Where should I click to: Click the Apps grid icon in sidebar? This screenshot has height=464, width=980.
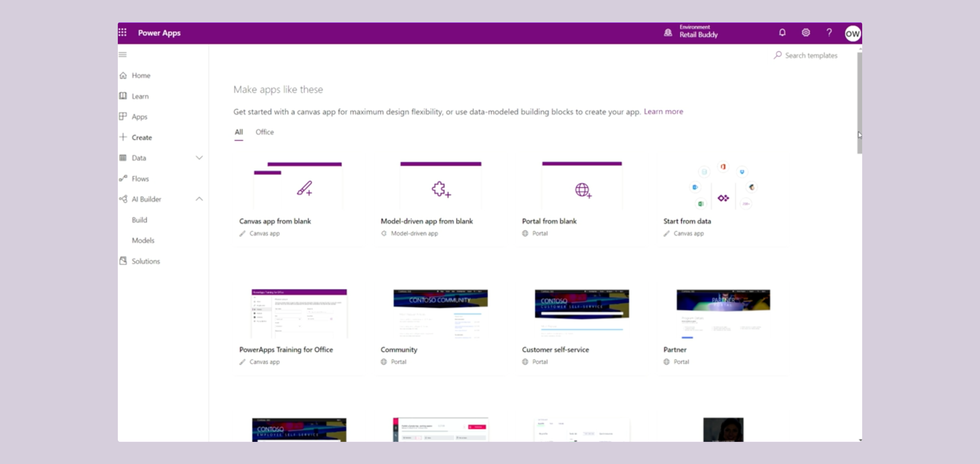coord(123,116)
